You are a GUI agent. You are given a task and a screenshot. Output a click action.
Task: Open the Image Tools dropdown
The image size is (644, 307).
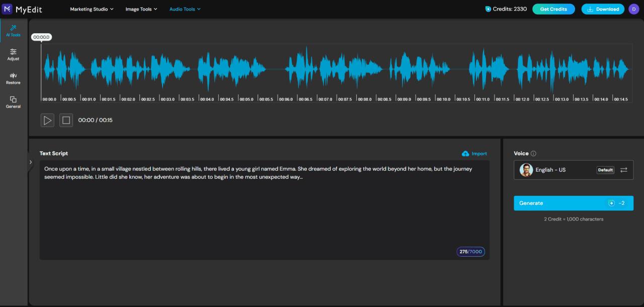[x=141, y=9]
